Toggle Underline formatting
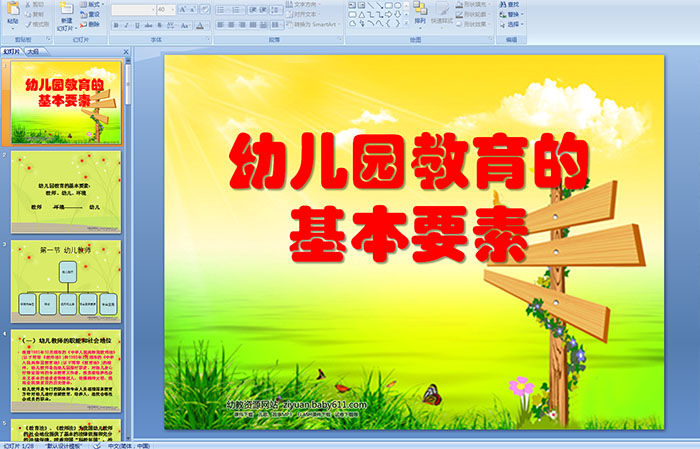Screen dimensions: 700x449 coord(137,25)
